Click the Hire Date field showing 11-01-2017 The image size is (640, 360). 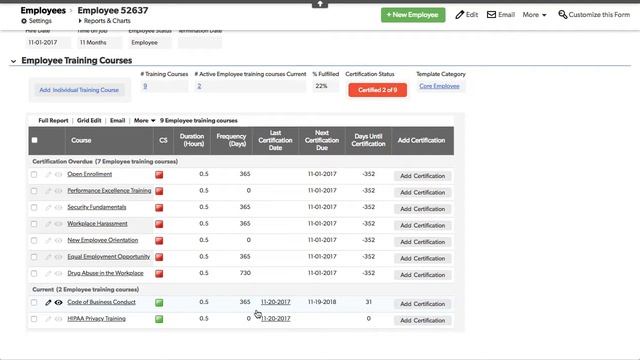click(x=48, y=42)
